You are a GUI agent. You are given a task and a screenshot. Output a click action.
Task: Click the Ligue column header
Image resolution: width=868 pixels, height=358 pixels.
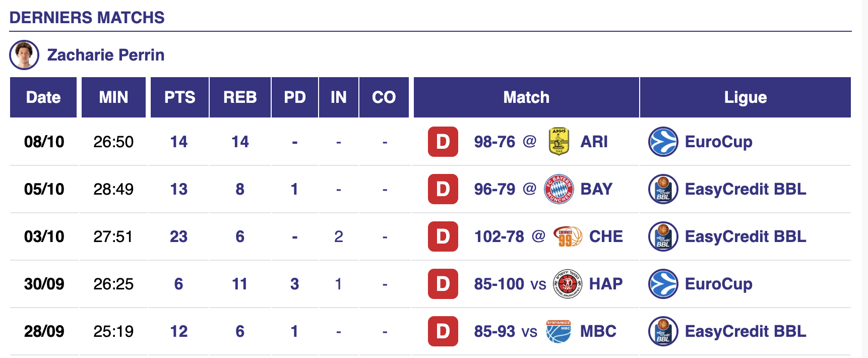click(x=745, y=97)
